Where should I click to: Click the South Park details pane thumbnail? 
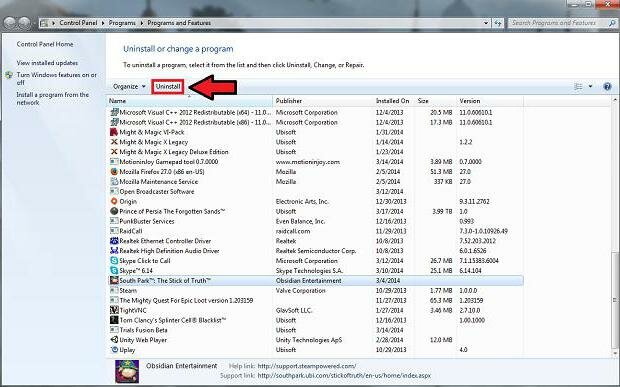tap(127, 371)
